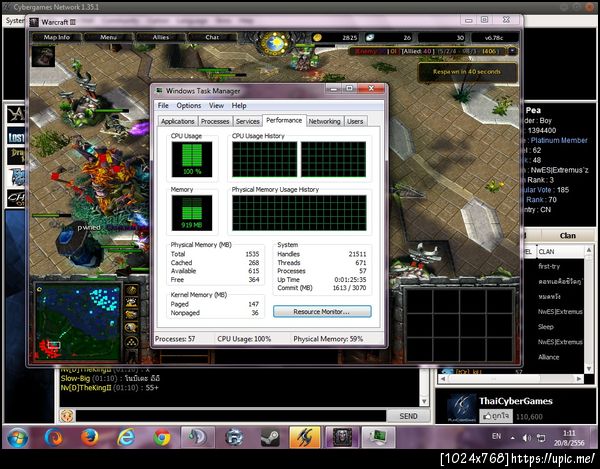Switch to the Networking tab

(x=324, y=121)
